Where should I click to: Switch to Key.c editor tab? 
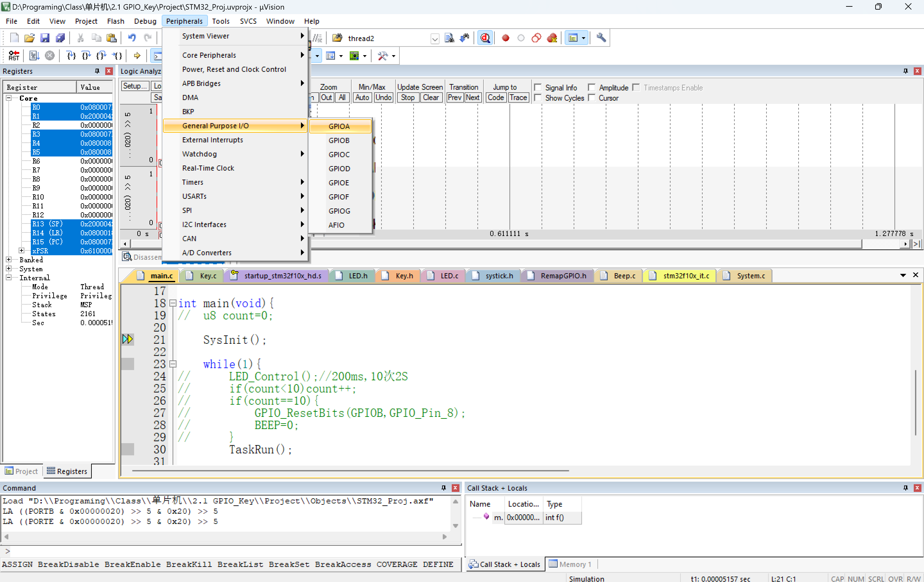pyautogui.click(x=201, y=276)
